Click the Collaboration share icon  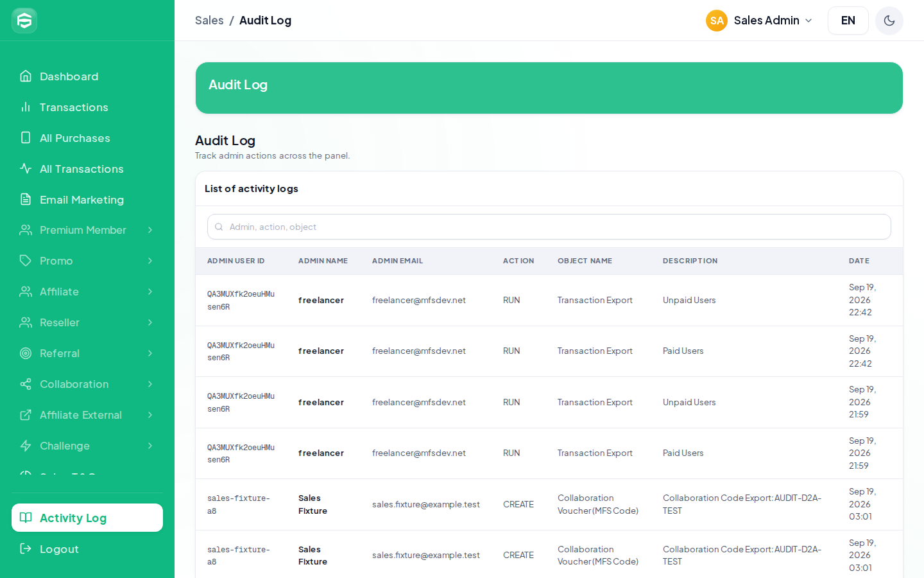pos(26,384)
